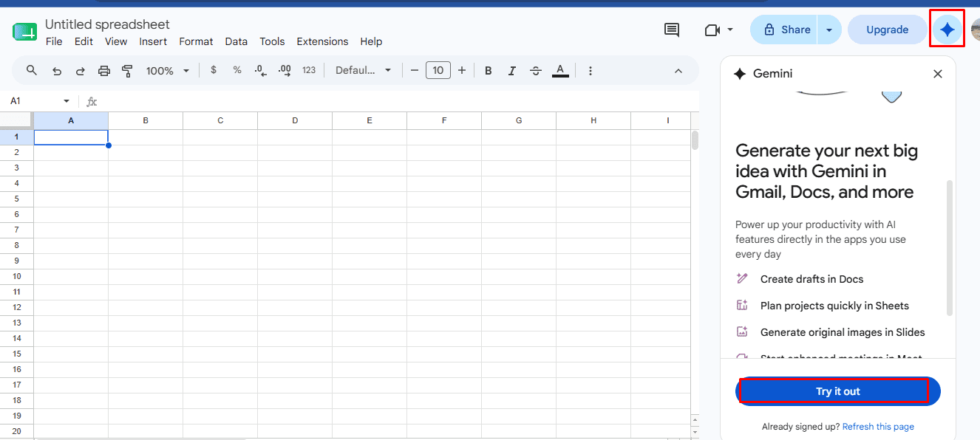This screenshot has width=980, height=440.
Task: Click the Share button
Action: click(786, 30)
